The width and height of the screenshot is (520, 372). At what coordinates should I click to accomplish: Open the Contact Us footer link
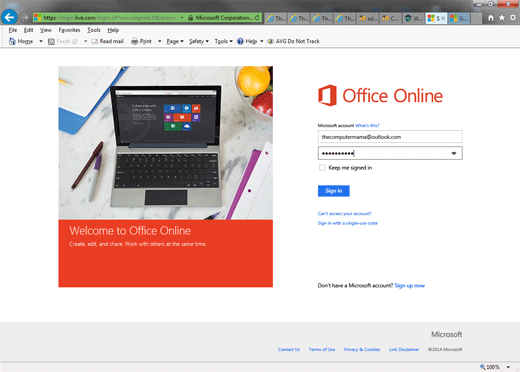point(289,349)
